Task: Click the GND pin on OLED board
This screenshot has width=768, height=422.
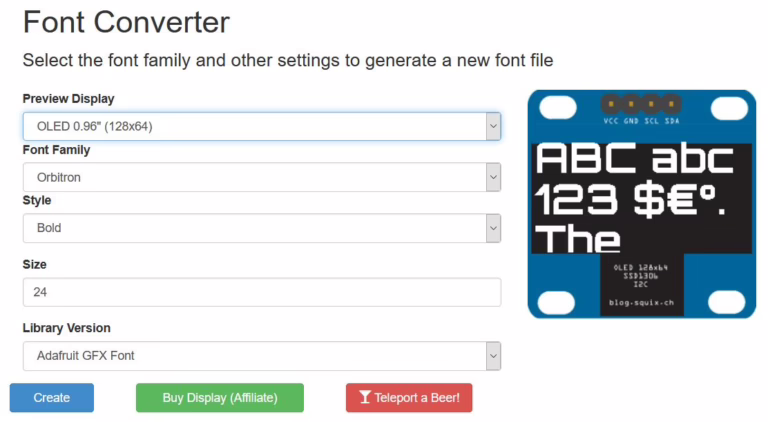Action: click(631, 104)
